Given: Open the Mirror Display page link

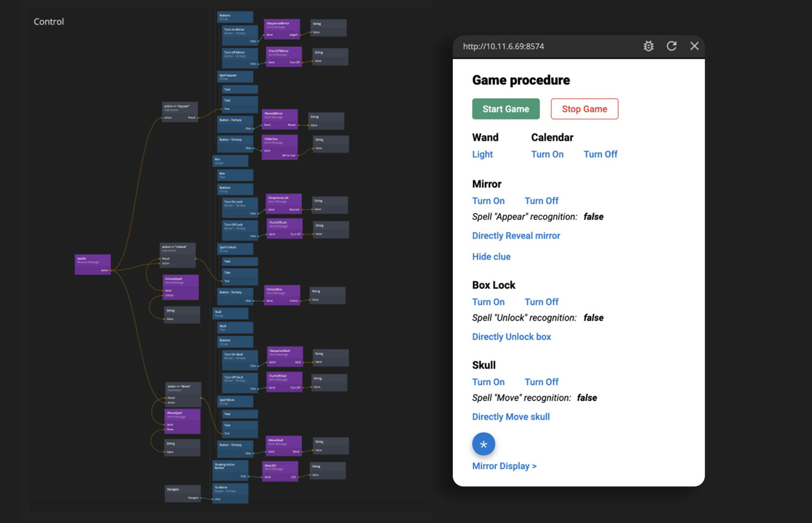Looking at the screenshot, I should (x=504, y=466).
